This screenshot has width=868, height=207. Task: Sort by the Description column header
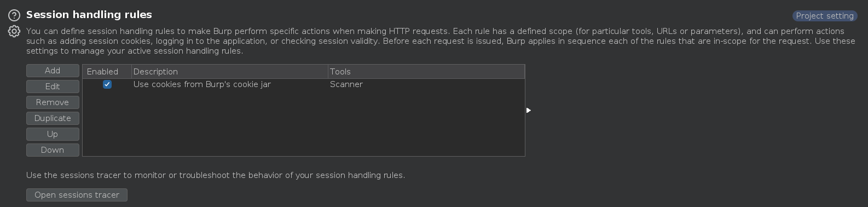coord(230,72)
